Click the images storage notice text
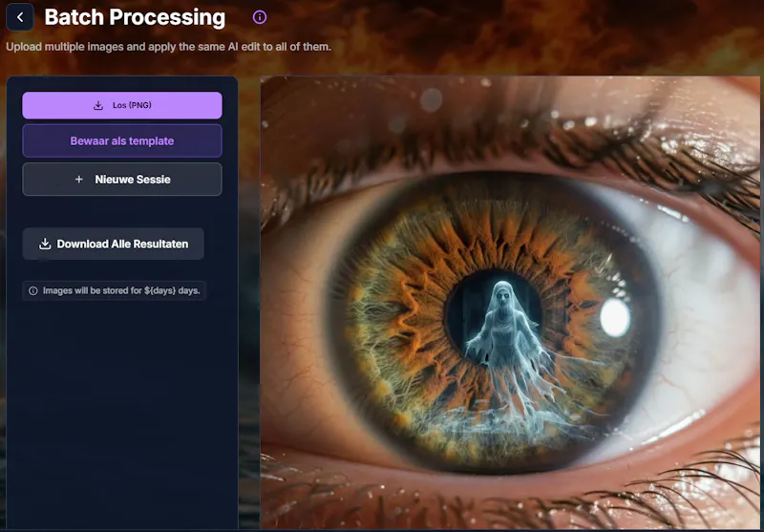Viewport: 764px width, 532px height. [121, 291]
